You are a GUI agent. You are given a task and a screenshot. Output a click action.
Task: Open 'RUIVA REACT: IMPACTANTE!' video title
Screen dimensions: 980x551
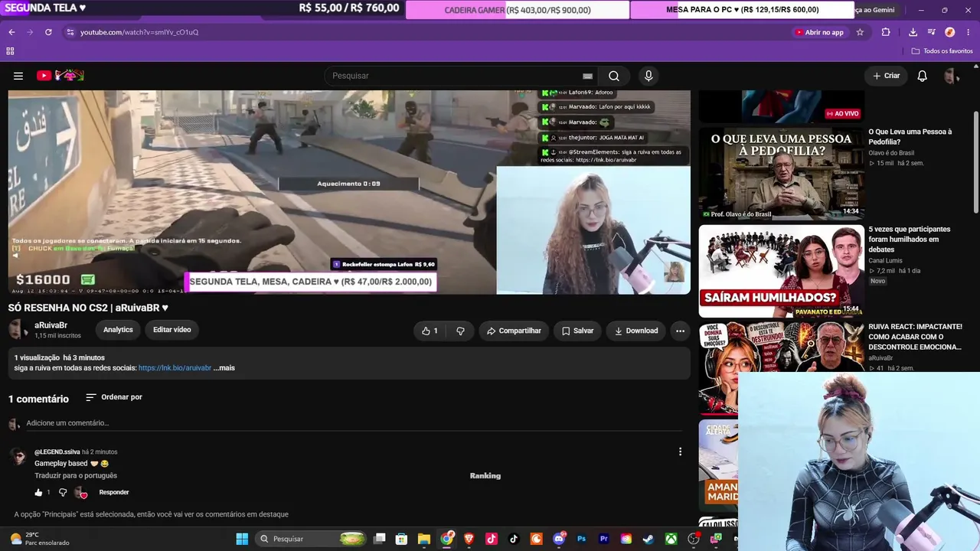click(915, 337)
